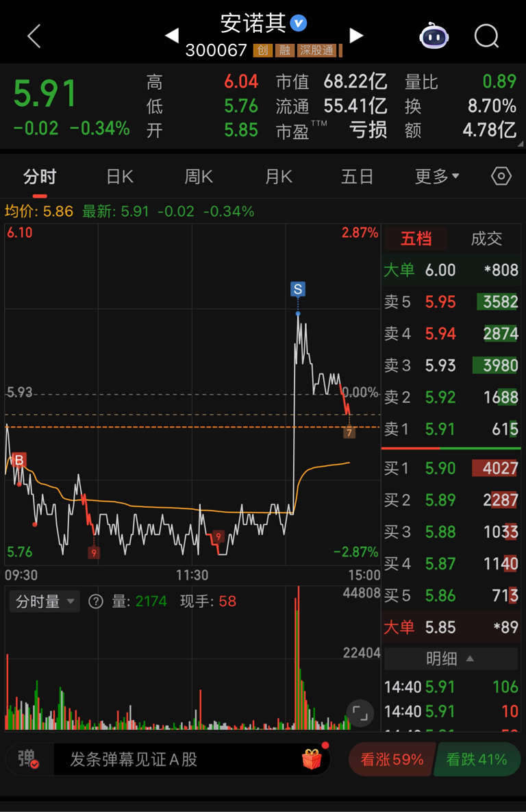Go back with the left chevron arrow
526x812 pixels.
point(34,36)
